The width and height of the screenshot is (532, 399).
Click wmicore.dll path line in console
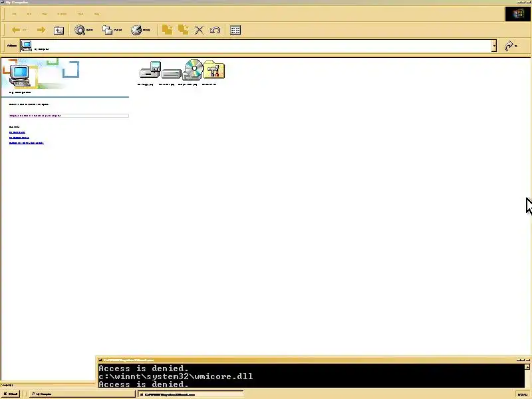coord(176,376)
